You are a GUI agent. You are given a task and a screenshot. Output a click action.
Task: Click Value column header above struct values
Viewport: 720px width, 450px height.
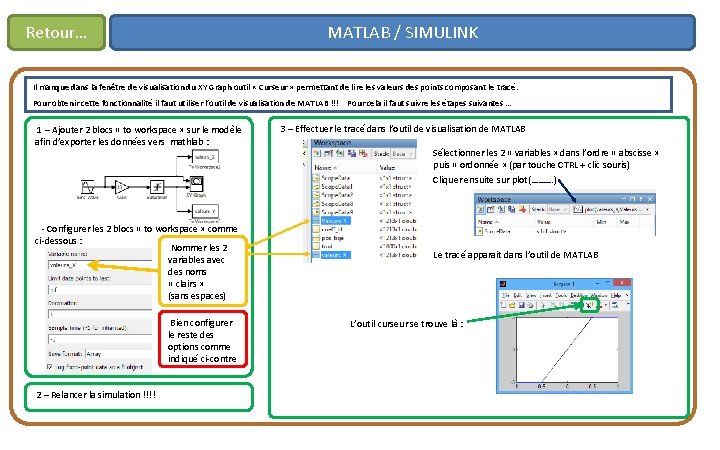(x=387, y=168)
